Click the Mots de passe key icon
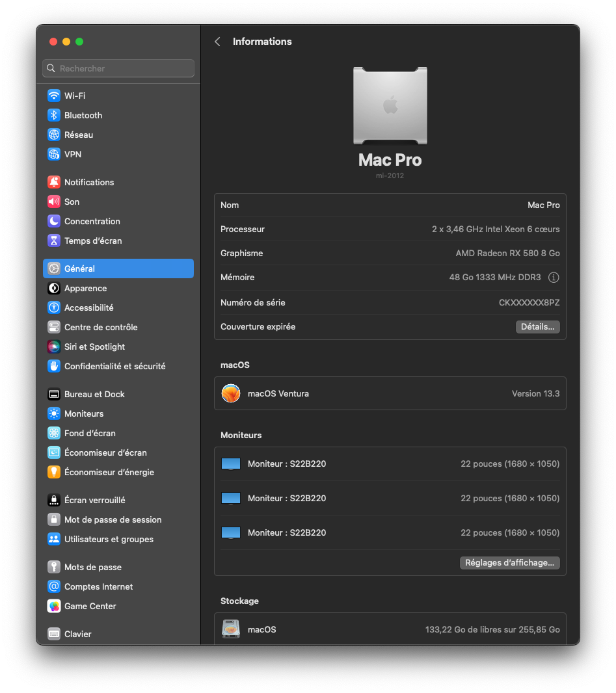This screenshot has width=616, height=693. (54, 567)
